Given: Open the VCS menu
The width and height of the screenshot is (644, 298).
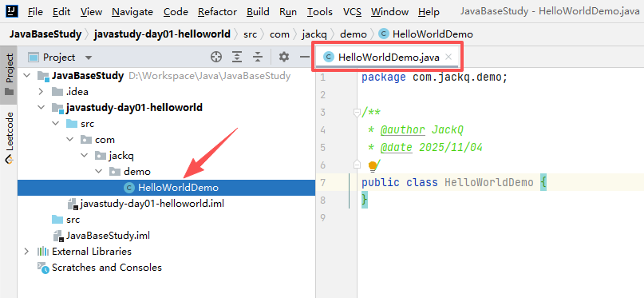Looking at the screenshot, I should point(352,12).
